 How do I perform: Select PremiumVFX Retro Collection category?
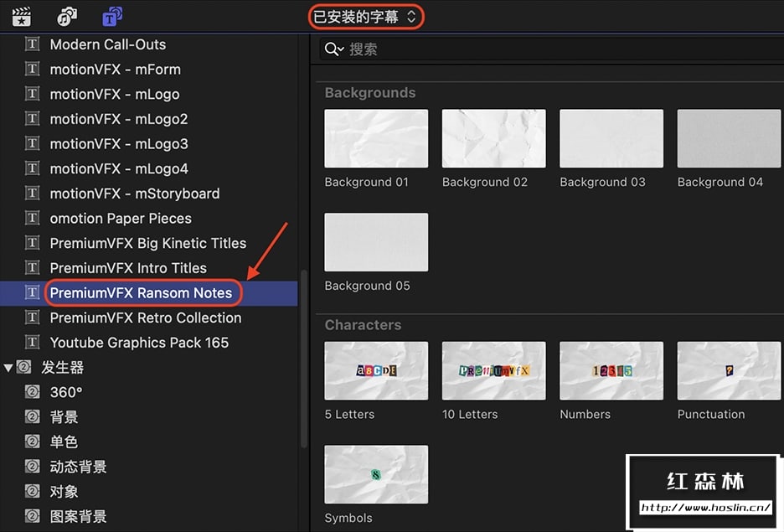pos(146,318)
